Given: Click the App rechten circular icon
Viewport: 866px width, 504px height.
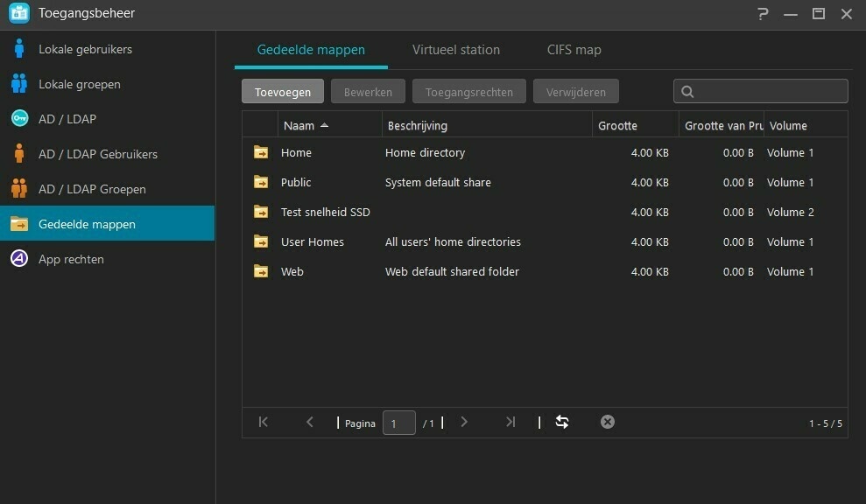Looking at the screenshot, I should click(19, 258).
